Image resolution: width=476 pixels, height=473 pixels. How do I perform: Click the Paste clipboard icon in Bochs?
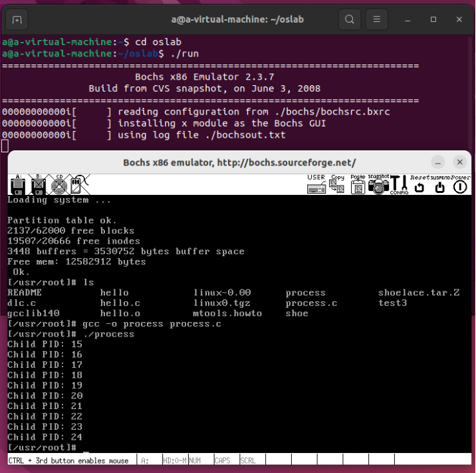coord(358,184)
